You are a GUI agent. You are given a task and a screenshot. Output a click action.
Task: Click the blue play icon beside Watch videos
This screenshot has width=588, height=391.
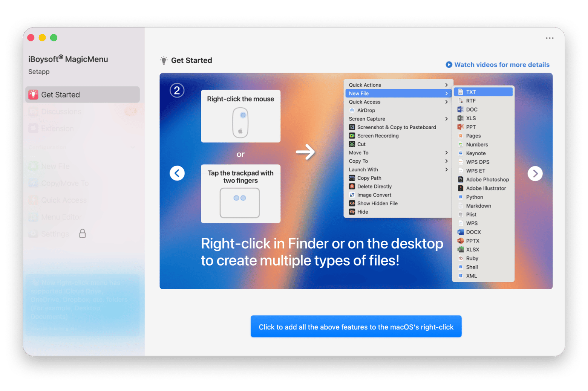click(x=449, y=64)
